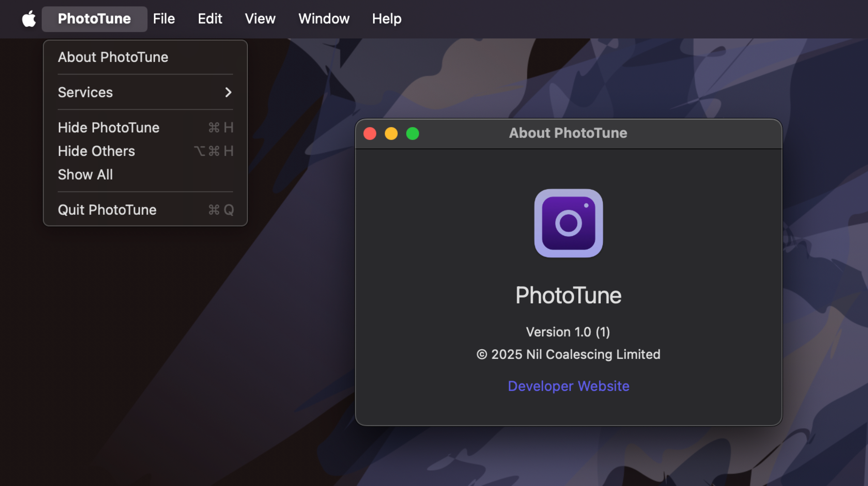The height and width of the screenshot is (486, 868).
Task: Click the About PhotoTune window title bar
Action: (568, 133)
